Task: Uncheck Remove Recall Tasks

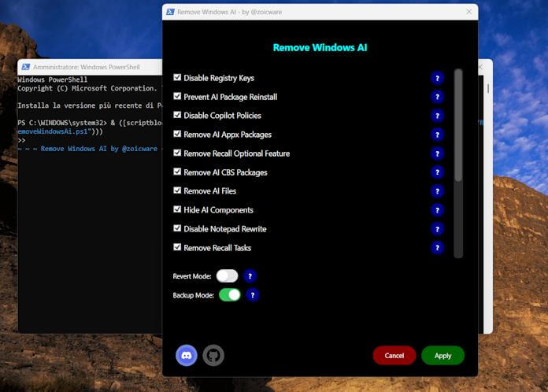Action: point(177,247)
